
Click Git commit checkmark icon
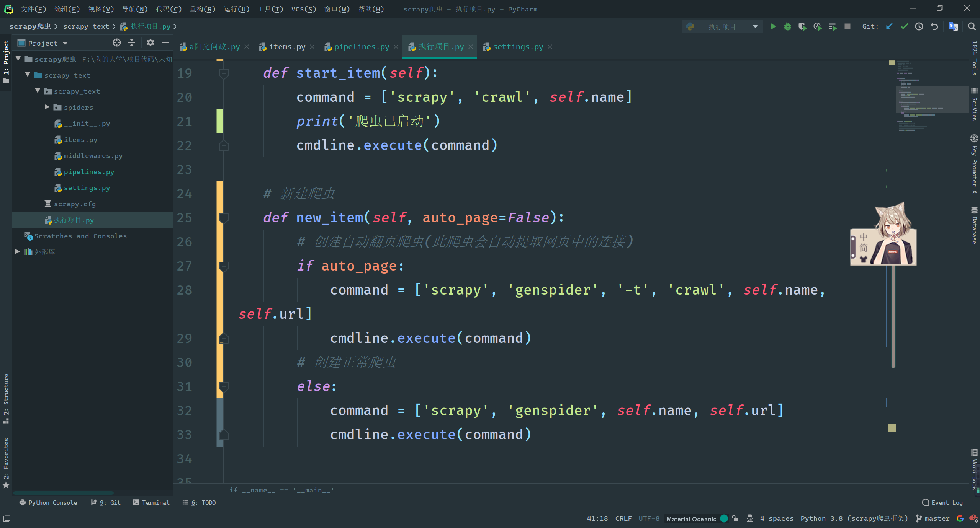coord(904,26)
